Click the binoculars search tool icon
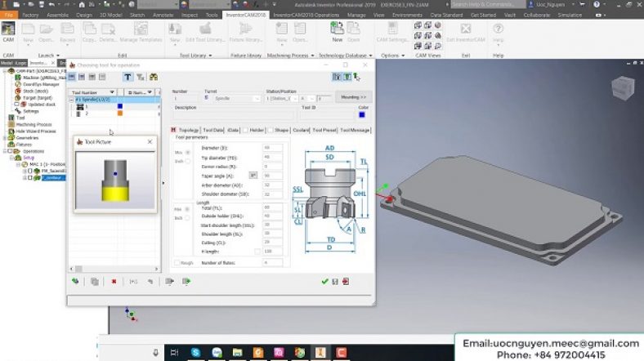This screenshot has height=361, width=644. point(153,77)
